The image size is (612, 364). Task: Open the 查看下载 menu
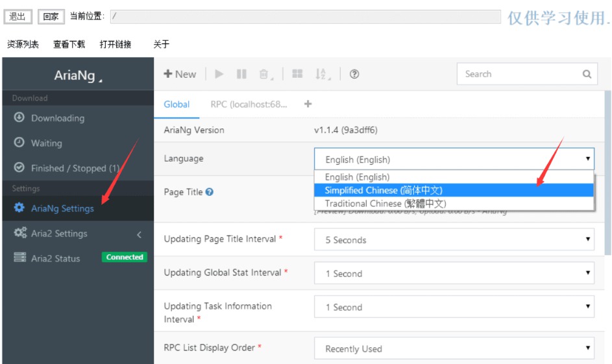pyautogui.click(x=69, y=44)
